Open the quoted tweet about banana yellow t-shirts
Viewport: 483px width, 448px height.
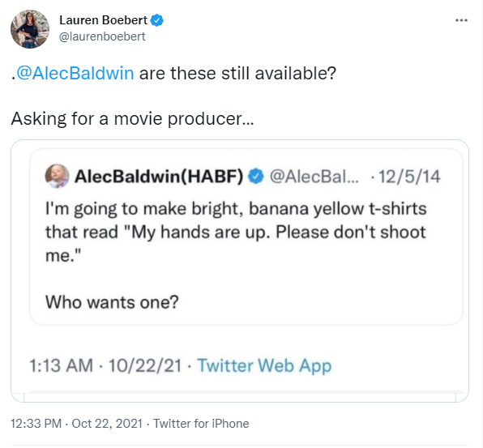(246, 237)
